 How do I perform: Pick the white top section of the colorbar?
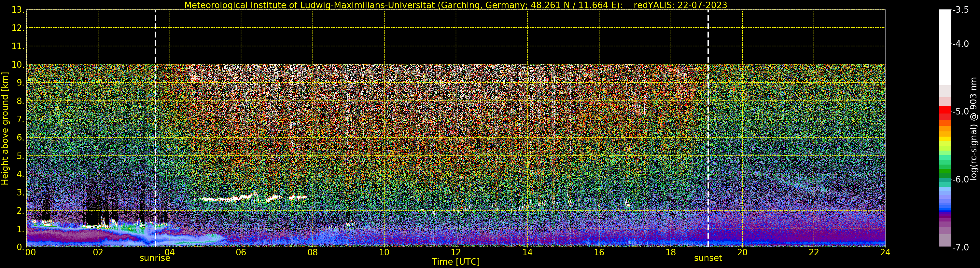click(945, 47)
